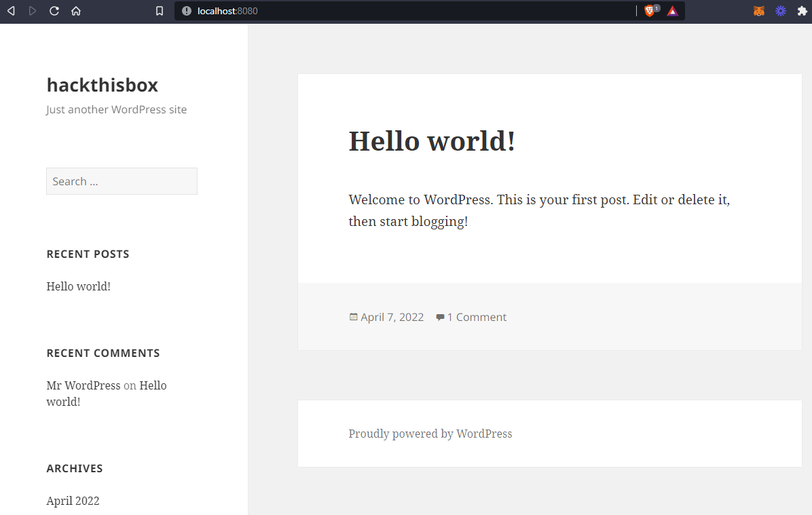Open the site information icon in the address bar
The image size is (812, 515).
coord(187,11)
